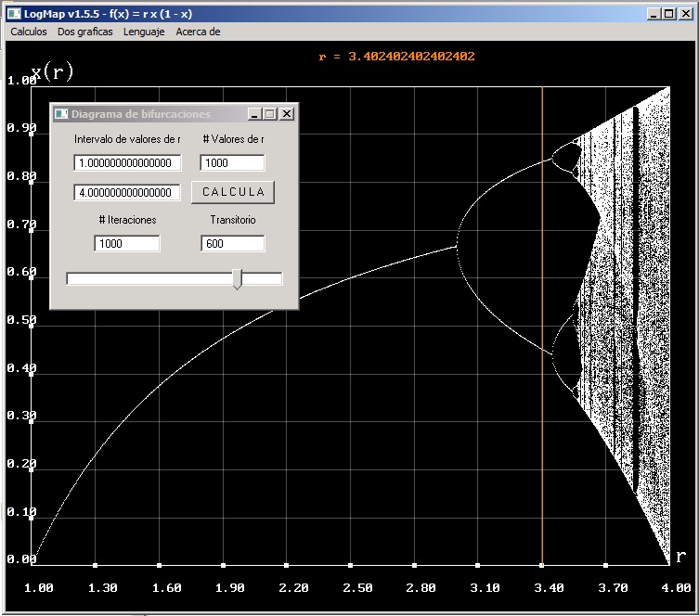
Task: Open the Calculos menu
Action: (x=29, y=32)
